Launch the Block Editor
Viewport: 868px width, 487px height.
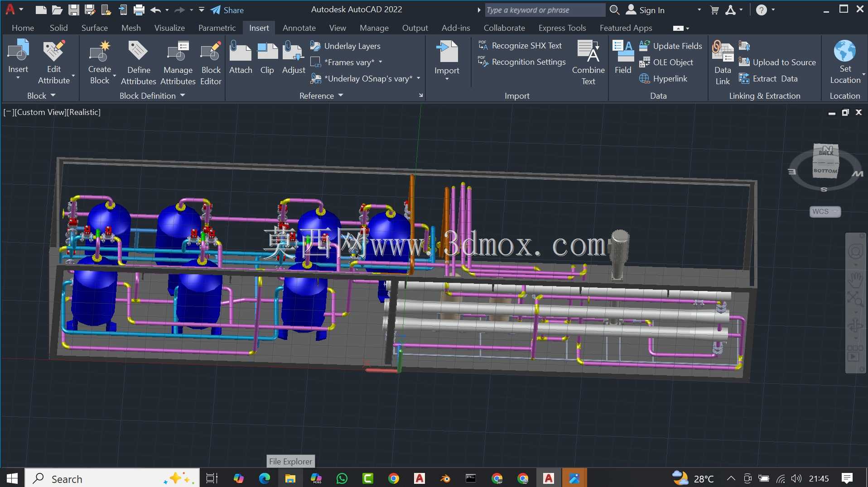[x=211, y=62]
